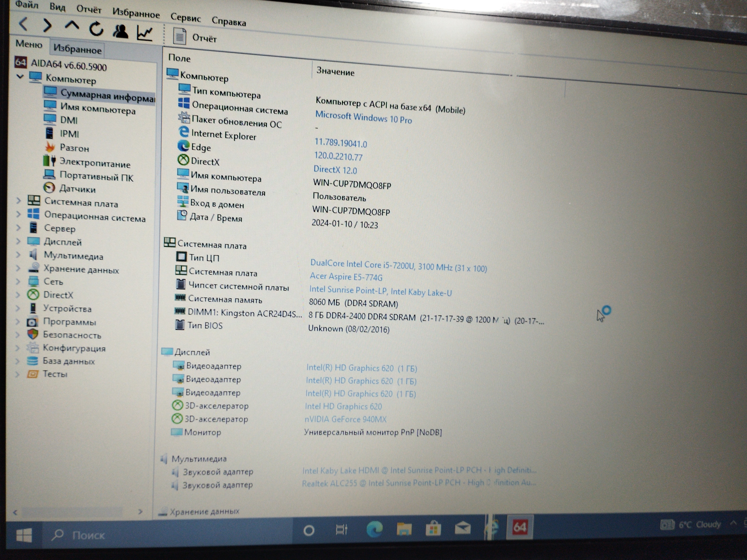Click the Конфигурация icon in tree

coord(33,347)
